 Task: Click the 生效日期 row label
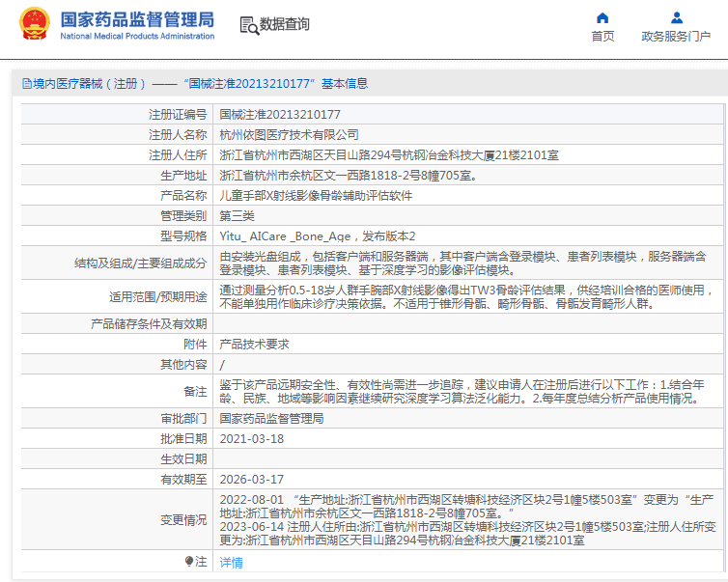coord(183,459)
